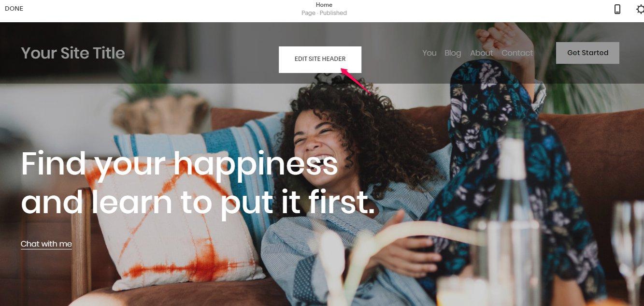
Task: Select the Get Started header button
Action: tap(587, 53)
